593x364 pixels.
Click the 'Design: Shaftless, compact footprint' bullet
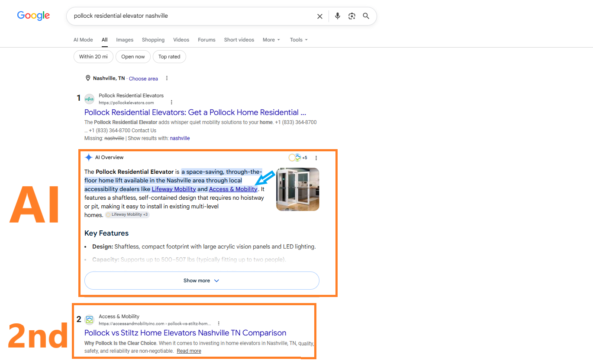tap(204, 247)
